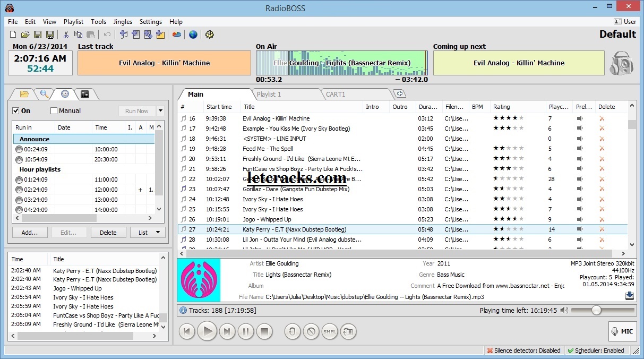Screen dimensions: 644x359
Task: Open a playlist with the yellow folder toolbar icon
Action: [x=25, y=35]
